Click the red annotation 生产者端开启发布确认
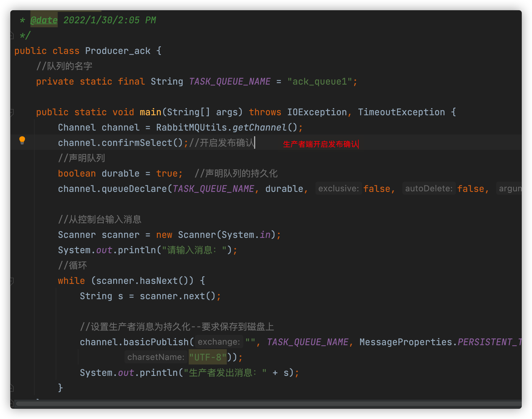The image size is (532, 419). tap(321, 144)
